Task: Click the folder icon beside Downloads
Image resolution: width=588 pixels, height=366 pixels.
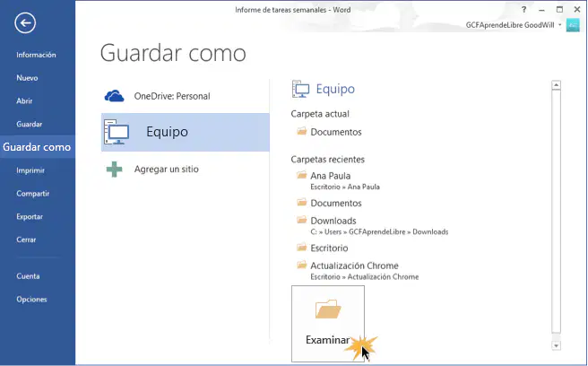Action: [301, 220]
